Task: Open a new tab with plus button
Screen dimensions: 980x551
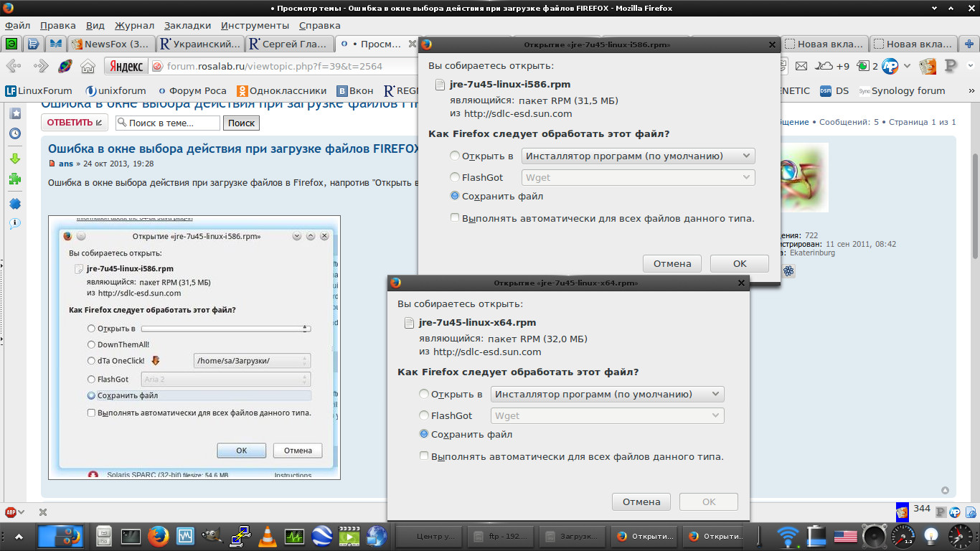Action: pos(969,44)
